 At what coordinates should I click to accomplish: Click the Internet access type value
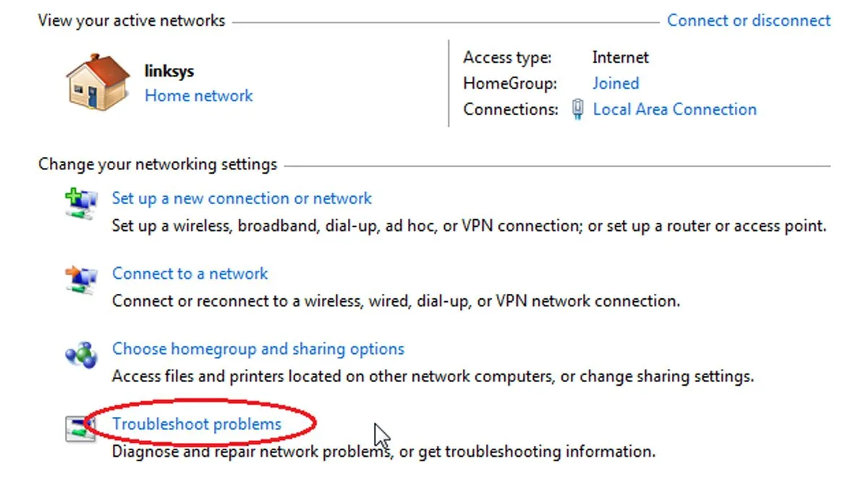click(x=620, y=57)
